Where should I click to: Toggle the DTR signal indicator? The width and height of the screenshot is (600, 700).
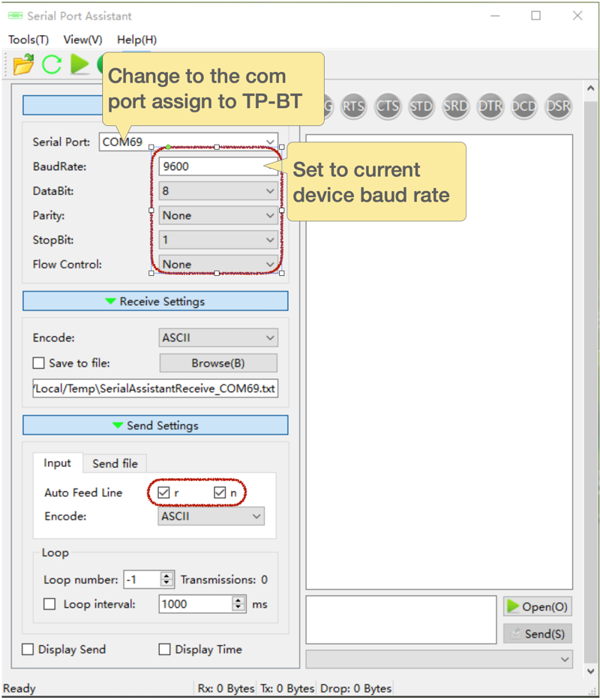[x=490, y=106]
